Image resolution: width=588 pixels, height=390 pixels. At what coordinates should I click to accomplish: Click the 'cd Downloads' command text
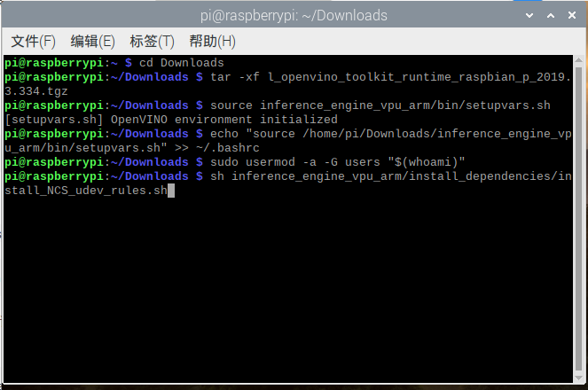click(182, 63)
